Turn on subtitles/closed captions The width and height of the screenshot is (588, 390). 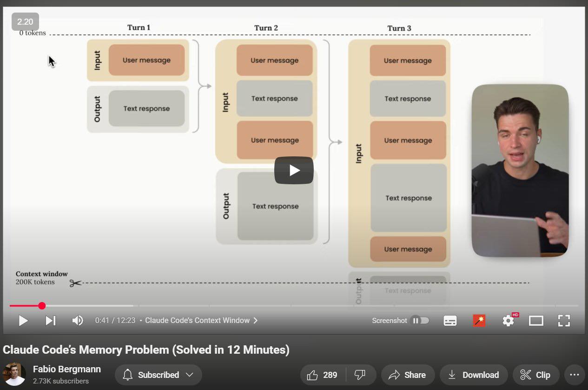coord(450,321)
